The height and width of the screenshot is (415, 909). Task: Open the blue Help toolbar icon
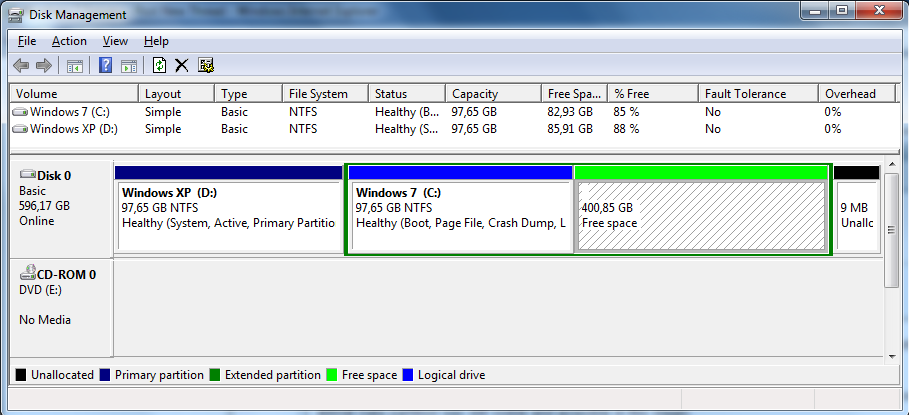(x=106, y=65)
